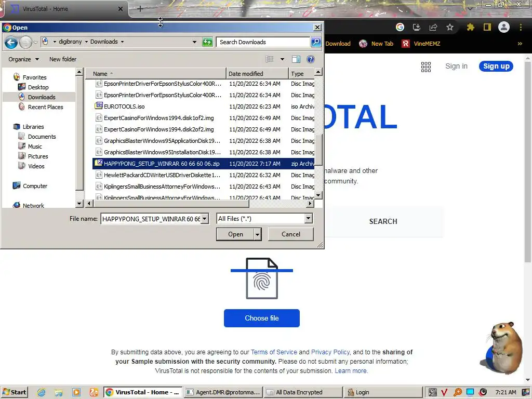
Task: Cancel the Open dialog
Action: (291, 234)
